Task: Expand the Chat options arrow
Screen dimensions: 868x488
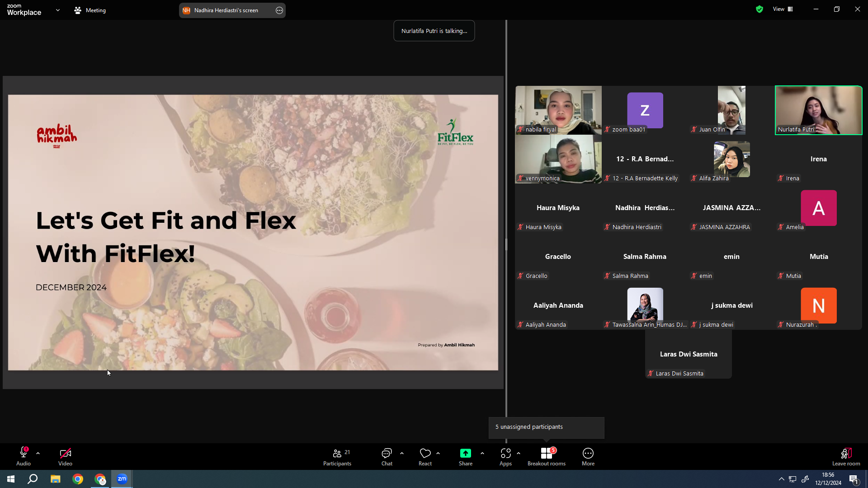Action: [x=402, y=453]
